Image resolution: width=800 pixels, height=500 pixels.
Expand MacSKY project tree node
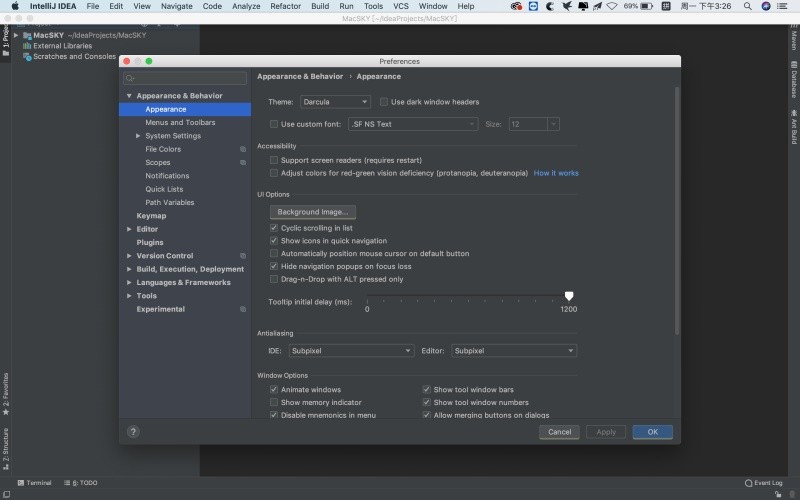pyautogui.click(x=16, y=35)
